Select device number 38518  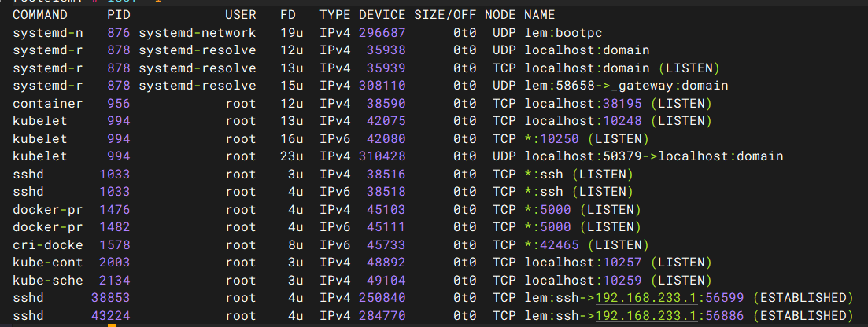[386, 192]
